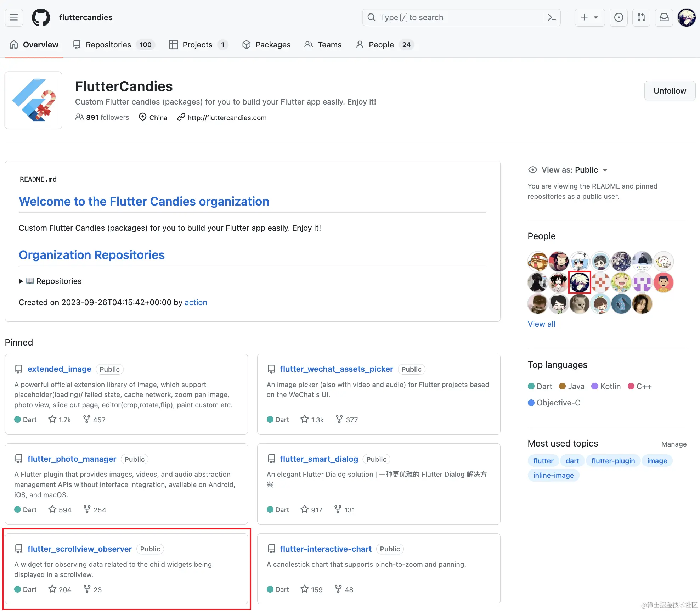Click the 159 stars icon on flutter-interactive-chart
The width and height of the screenshot is (700, 611).
point(305,589)
